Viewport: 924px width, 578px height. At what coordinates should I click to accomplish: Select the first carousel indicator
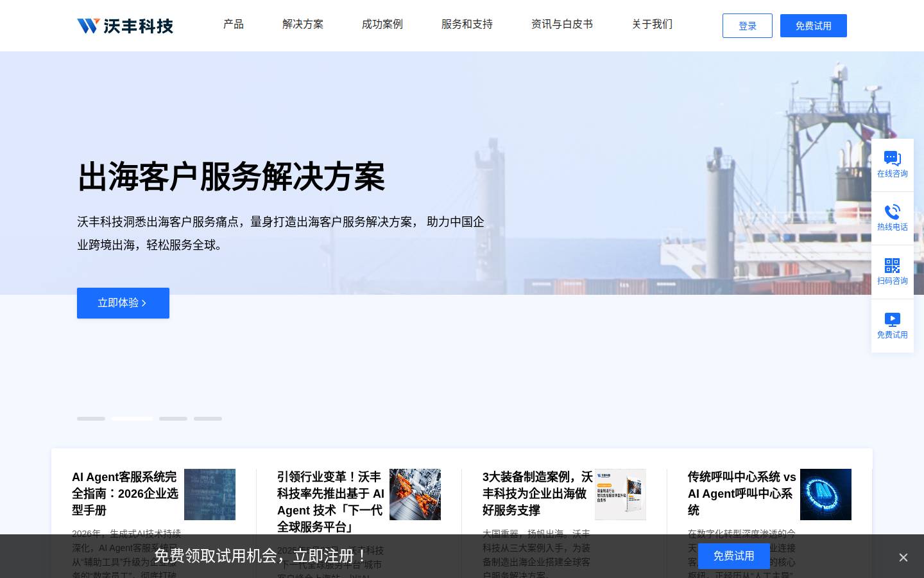[91, 419]
